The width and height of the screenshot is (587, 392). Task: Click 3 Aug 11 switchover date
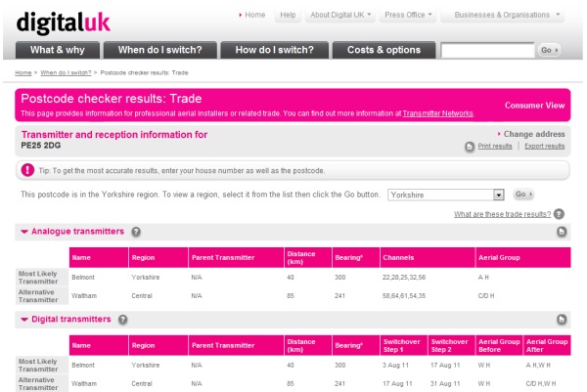click(x=395, y=365)
